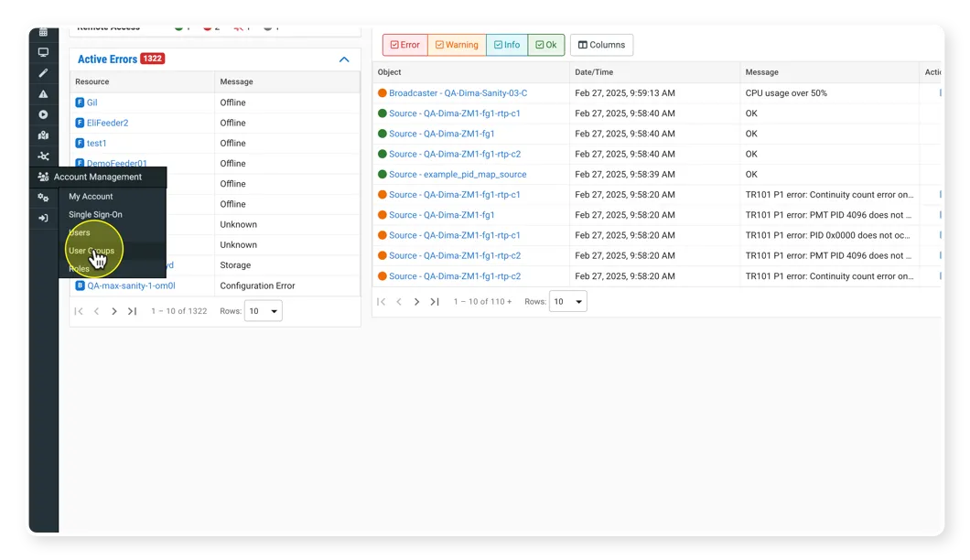Click the Active Errors panel title
Image resolution: width=970 pixels, height=560 pixels.
[107, 59]
